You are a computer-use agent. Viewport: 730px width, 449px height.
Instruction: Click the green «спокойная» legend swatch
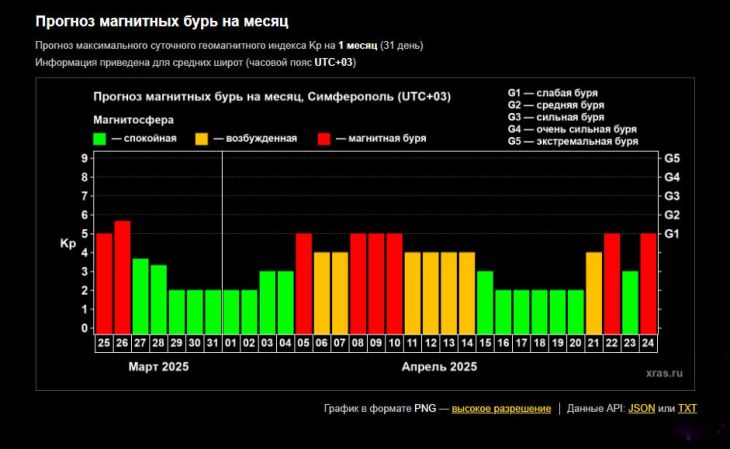99,139
